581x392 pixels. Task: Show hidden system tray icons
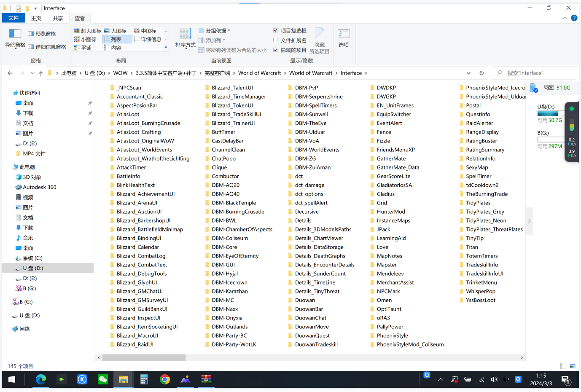[441, 379]
